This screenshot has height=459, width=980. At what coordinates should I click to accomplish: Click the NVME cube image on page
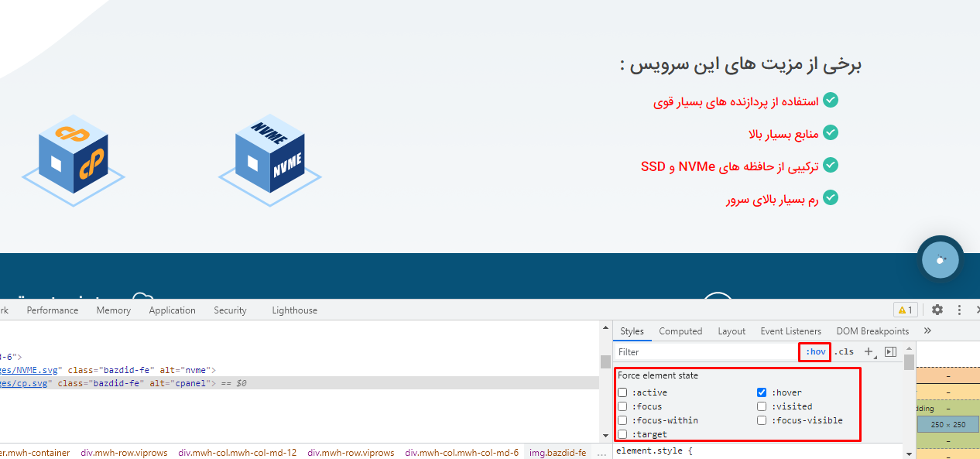coord(269,160)
